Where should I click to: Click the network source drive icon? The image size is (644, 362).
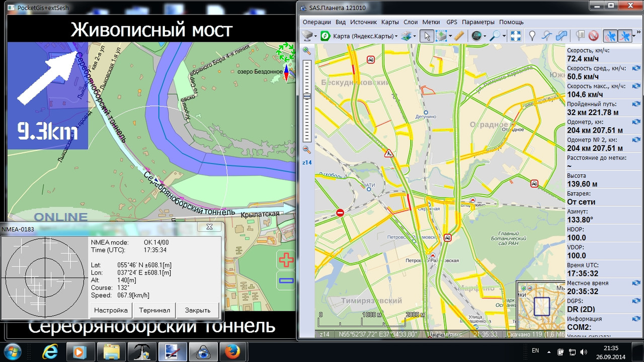click(x=307, y=36)
